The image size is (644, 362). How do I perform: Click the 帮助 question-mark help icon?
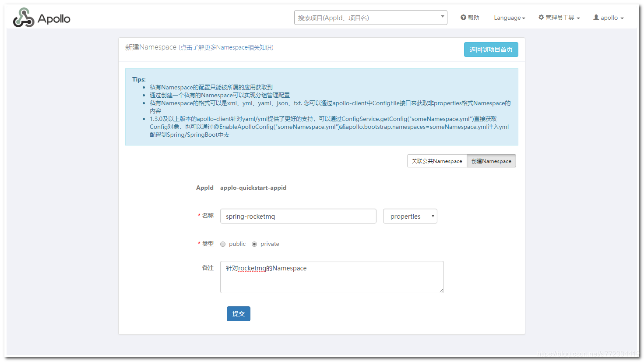point(463,18)
